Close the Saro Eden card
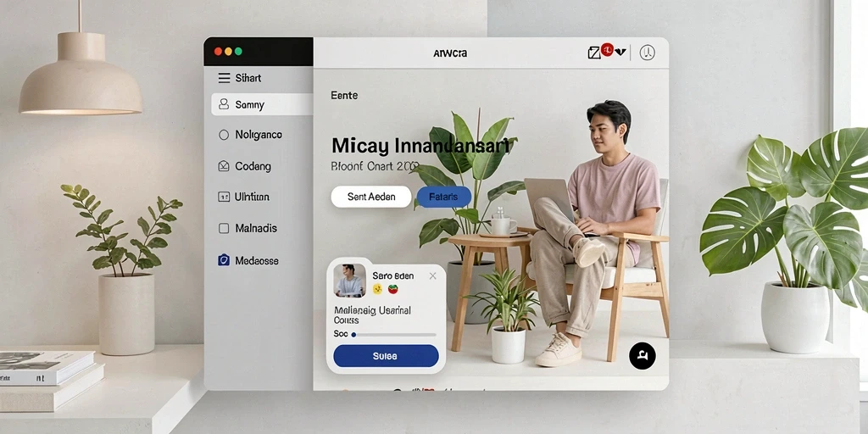The width and height of the screenshot is (868, 434). (433, 275)
